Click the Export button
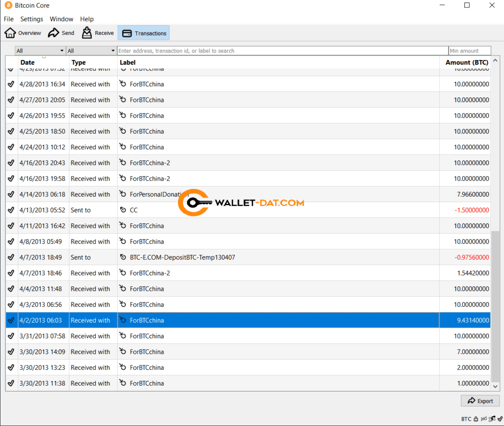This screenshot has width=504, height=426. point(480,400)
